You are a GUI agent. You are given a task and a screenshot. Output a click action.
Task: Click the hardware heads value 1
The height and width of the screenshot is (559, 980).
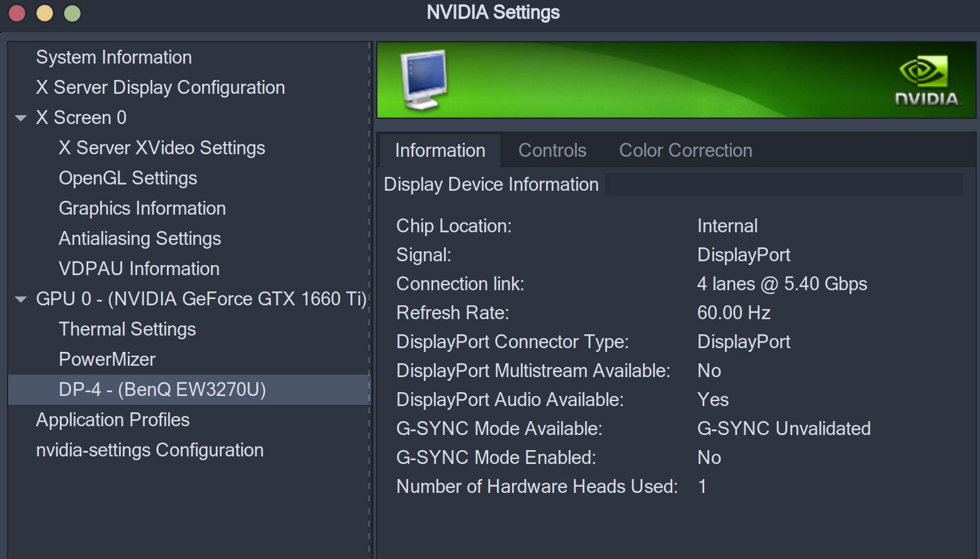click(x=702, y=487)
